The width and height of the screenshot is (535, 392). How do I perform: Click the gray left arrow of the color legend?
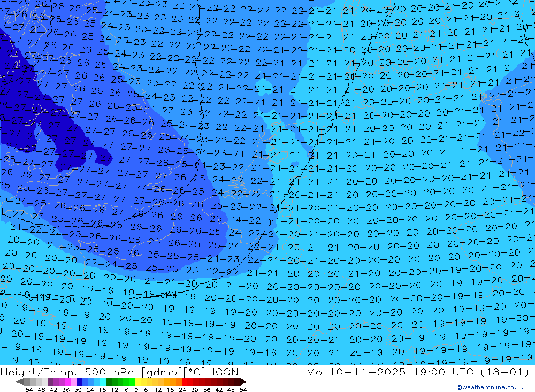19,382
